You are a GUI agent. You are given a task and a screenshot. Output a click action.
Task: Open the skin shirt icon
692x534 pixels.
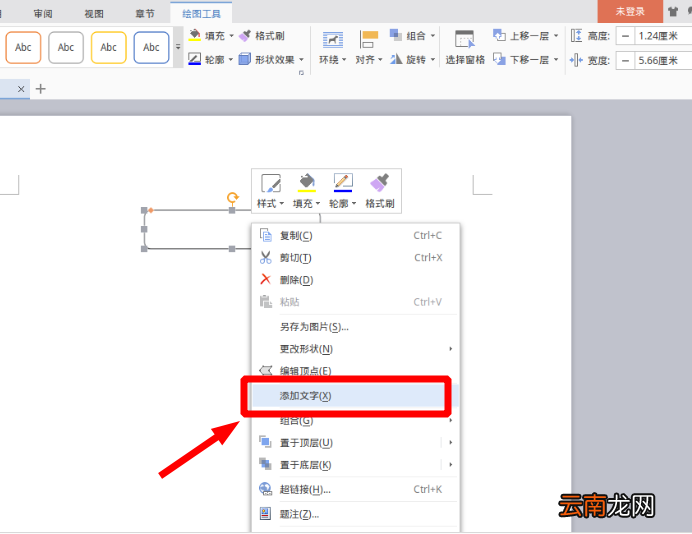[x=673, y=11]
